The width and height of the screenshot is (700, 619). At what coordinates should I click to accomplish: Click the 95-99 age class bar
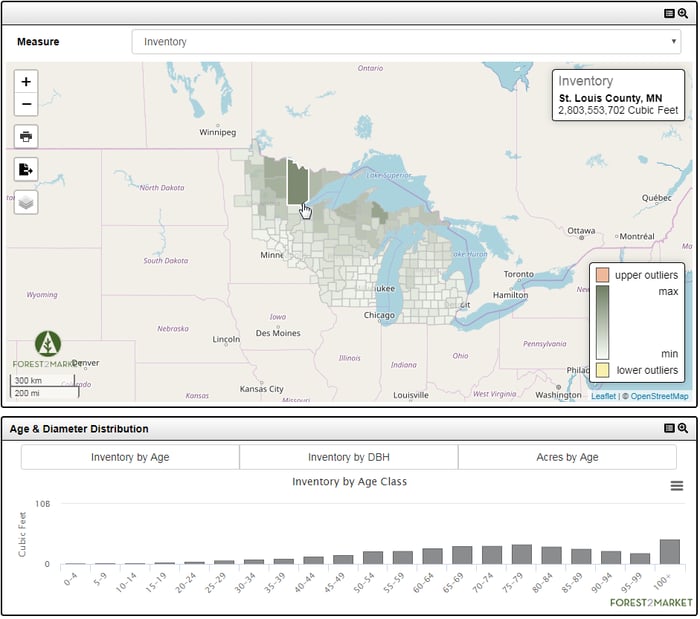click(x=640, y=559)
